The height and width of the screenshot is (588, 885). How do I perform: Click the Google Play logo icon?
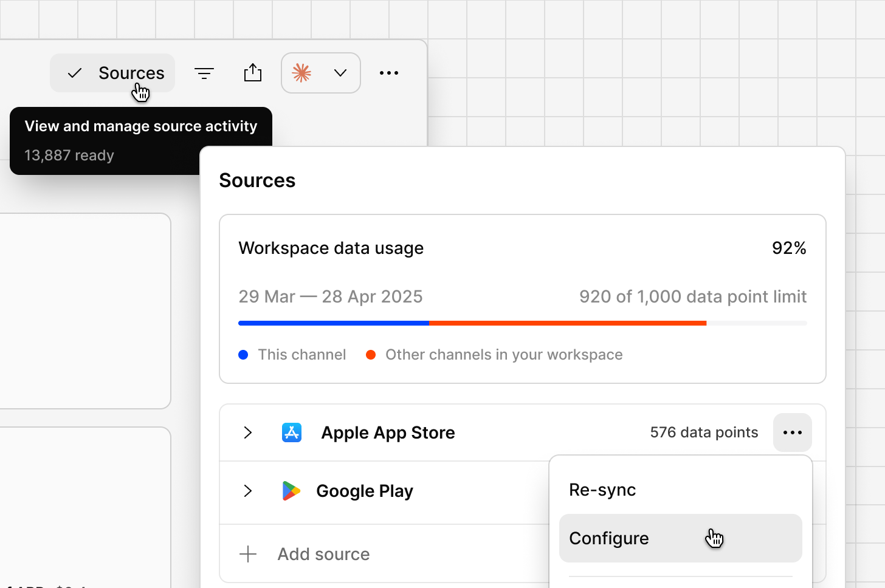292,491
